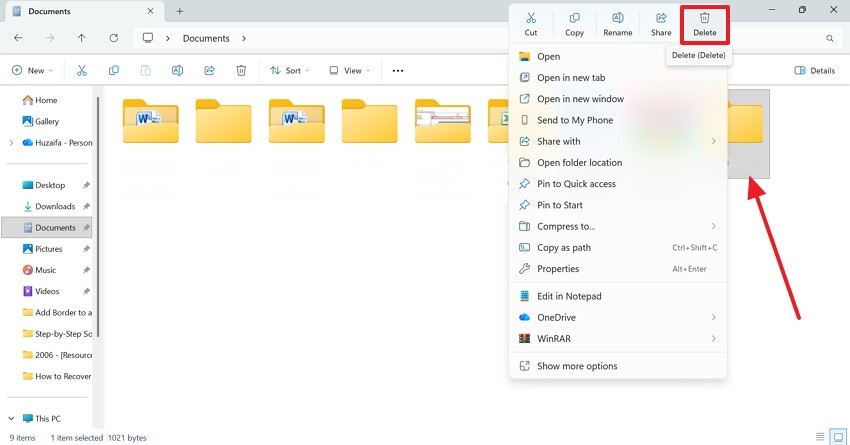Expand the Huzaifa - Personal OneDrive node
The height and width of the screenshot is (445, 850).
point(11,143)
